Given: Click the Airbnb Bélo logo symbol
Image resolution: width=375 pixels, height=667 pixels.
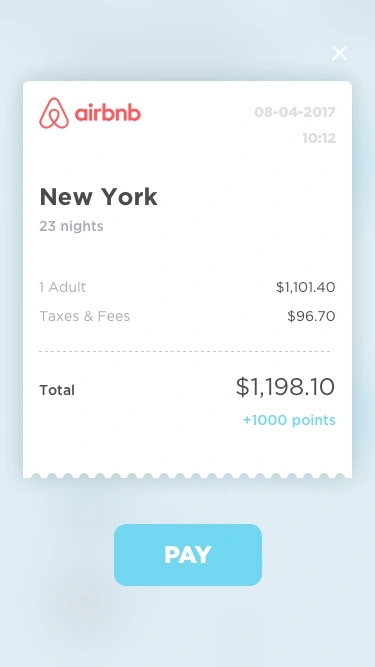Looking at the screenshot, I should click(x=54, y=113).
